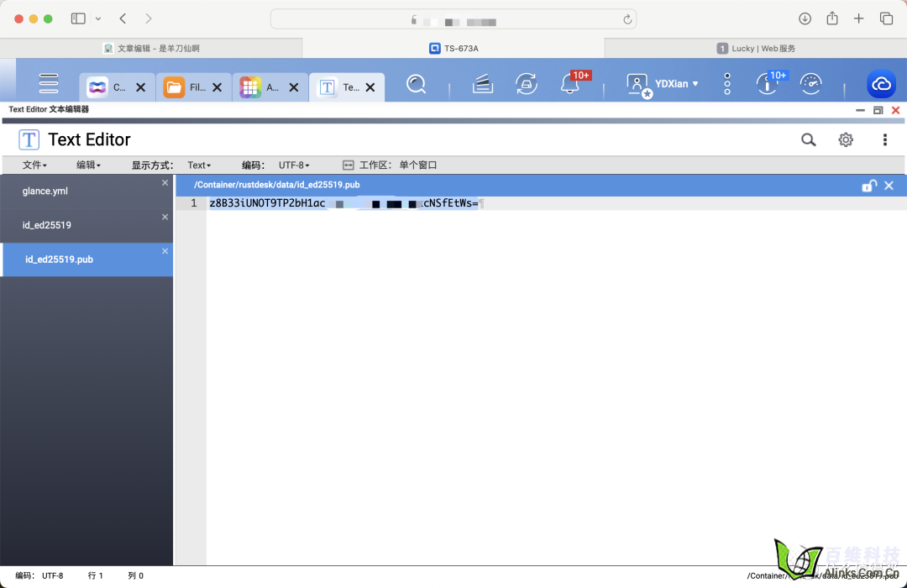Click the QTS desktop search magnifier icon
This screenshot has width=907, height=588.
(416, 84)
